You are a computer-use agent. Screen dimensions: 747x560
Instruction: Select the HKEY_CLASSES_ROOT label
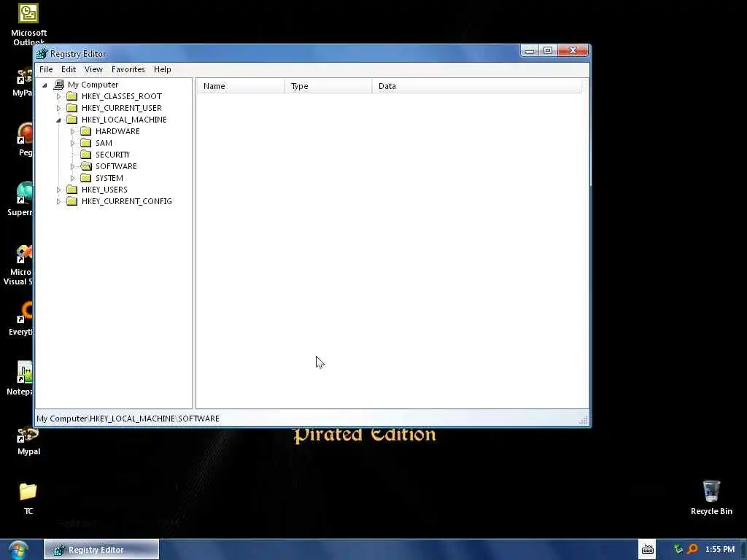(x=122, y=96)
